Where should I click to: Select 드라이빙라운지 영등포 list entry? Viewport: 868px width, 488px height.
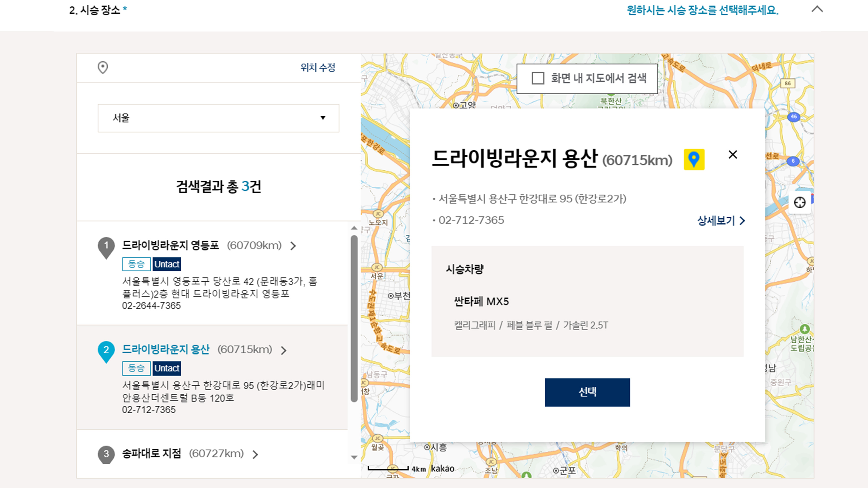[x=171, y=245]
